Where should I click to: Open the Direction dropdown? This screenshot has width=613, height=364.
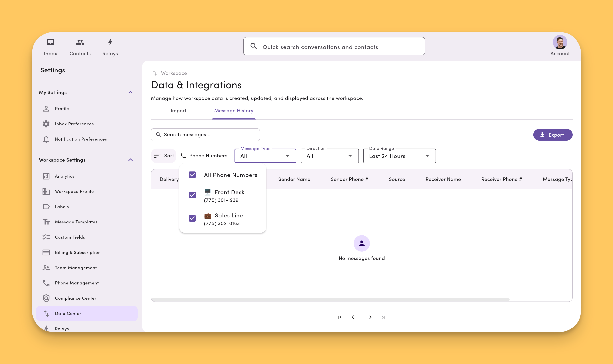(x=330, y=156)
